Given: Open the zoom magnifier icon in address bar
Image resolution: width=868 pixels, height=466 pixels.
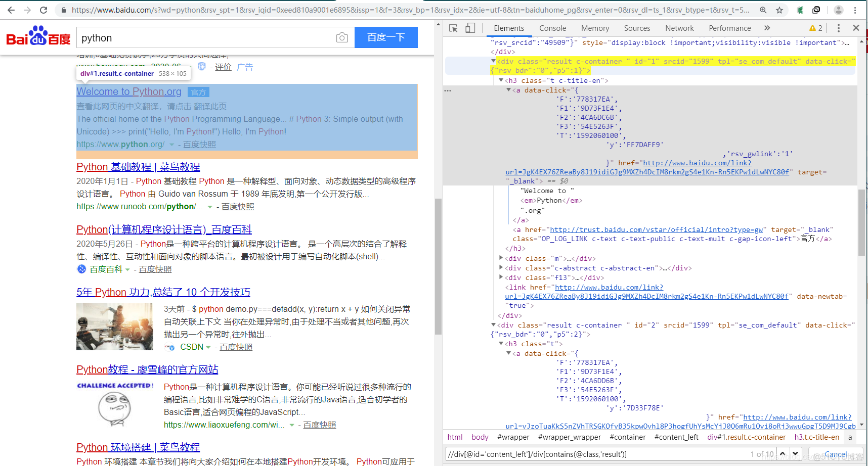Looking at the screenshot, I should tap(763, 10).
